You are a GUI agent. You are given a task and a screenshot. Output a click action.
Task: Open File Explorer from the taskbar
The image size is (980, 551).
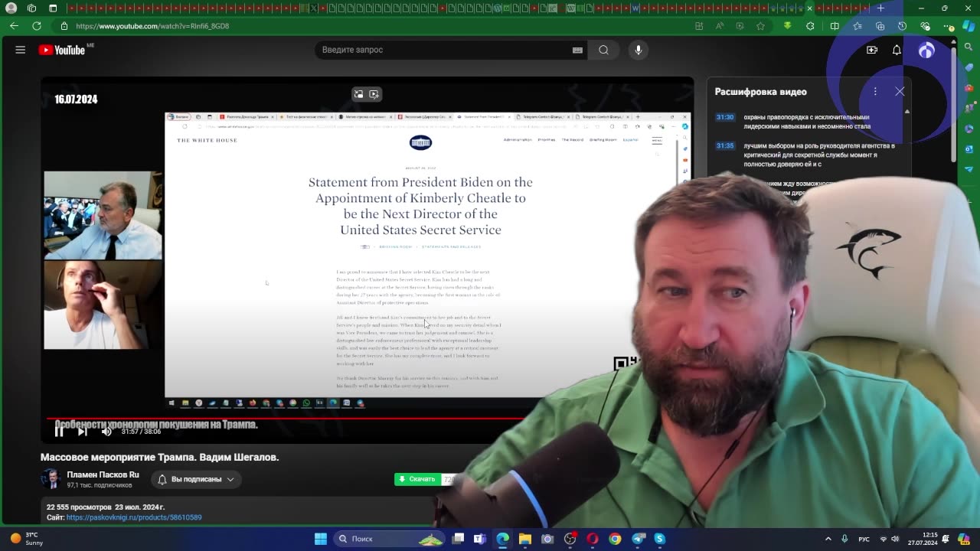[525, 539]
